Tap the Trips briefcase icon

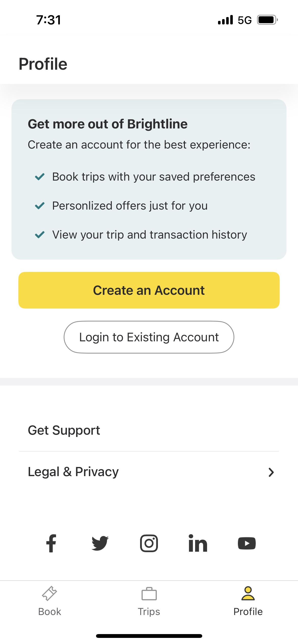(149, 594)
